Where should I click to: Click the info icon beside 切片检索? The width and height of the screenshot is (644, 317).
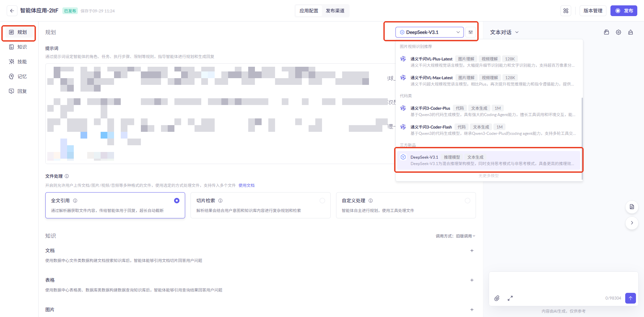coord(220,201)
